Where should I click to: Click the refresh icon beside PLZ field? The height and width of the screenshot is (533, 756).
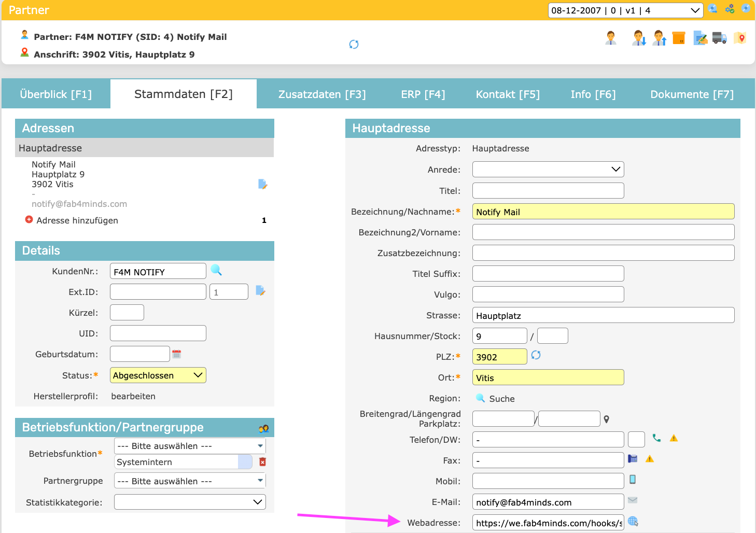coord(536,355)
